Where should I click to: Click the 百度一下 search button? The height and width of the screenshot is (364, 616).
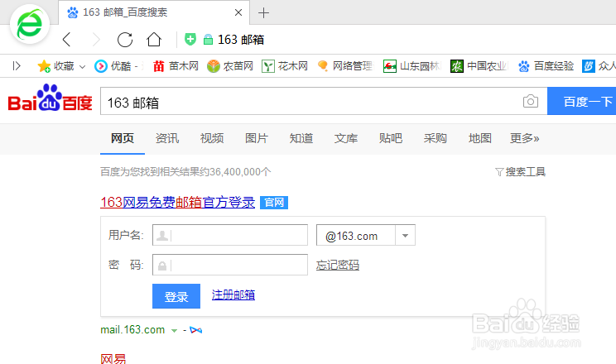[581, 101]
